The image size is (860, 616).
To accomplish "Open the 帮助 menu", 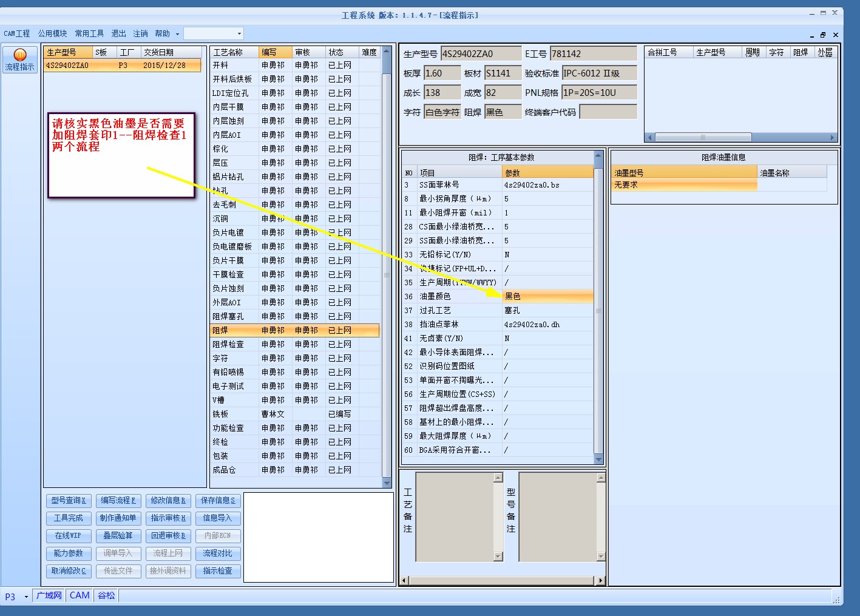I will (162, 33).
